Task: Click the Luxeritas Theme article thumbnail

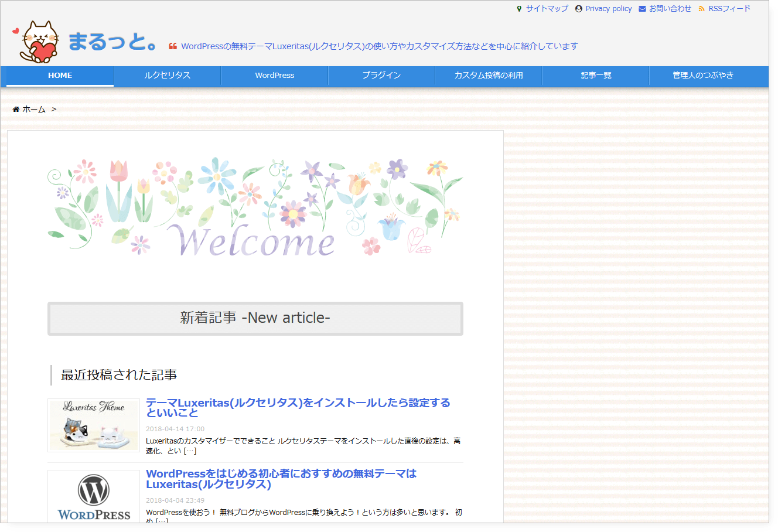Action: coord(93,425)
